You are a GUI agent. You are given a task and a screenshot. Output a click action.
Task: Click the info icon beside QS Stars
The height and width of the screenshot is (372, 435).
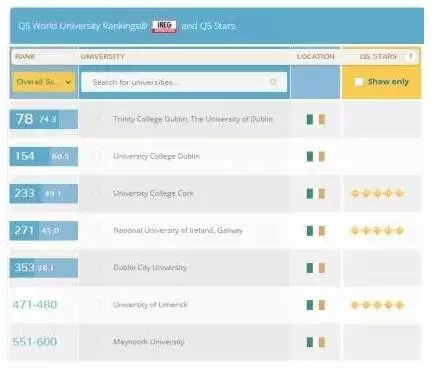click(x=411, y=56)
